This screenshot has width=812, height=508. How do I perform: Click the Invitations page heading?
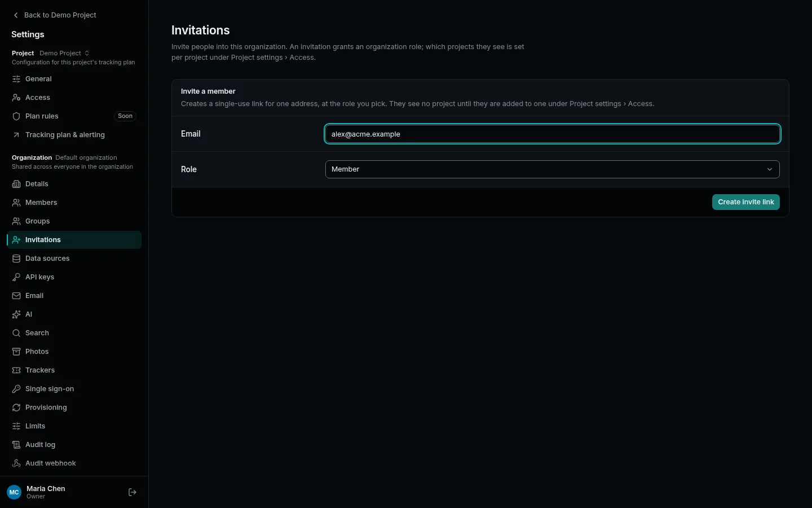(201, 30)
